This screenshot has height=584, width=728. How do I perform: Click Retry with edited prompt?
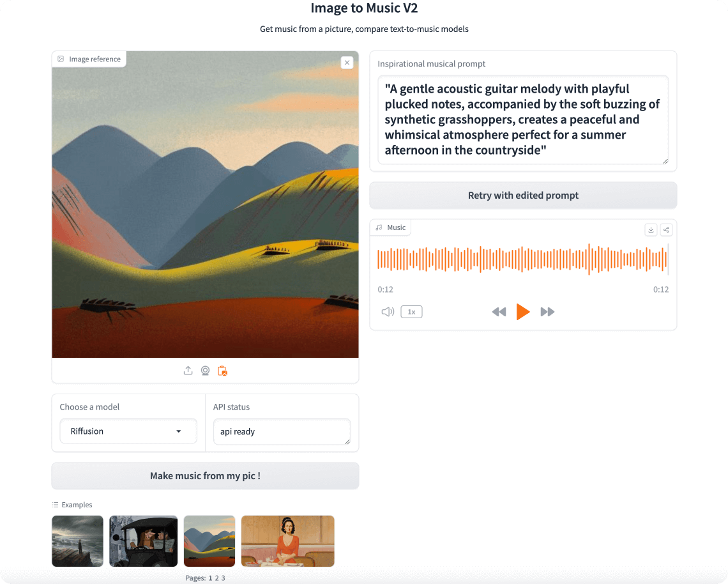(x=523, y=195)
